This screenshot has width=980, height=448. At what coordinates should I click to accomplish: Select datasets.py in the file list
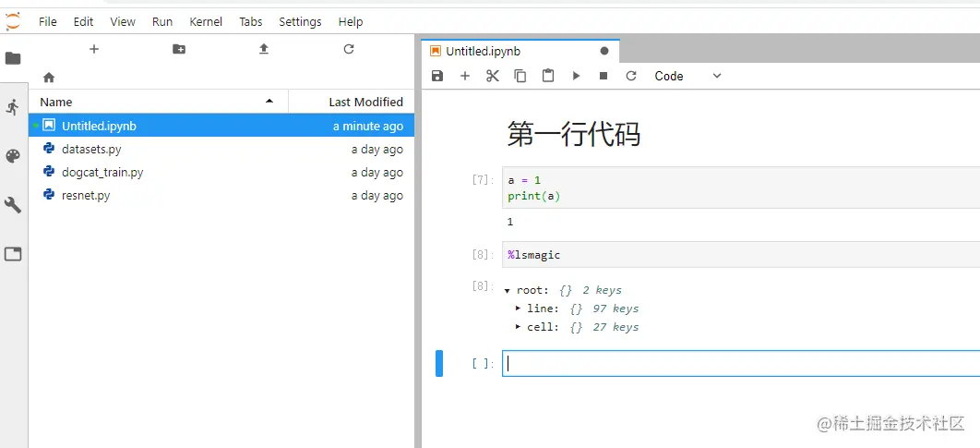coord(221,149)
